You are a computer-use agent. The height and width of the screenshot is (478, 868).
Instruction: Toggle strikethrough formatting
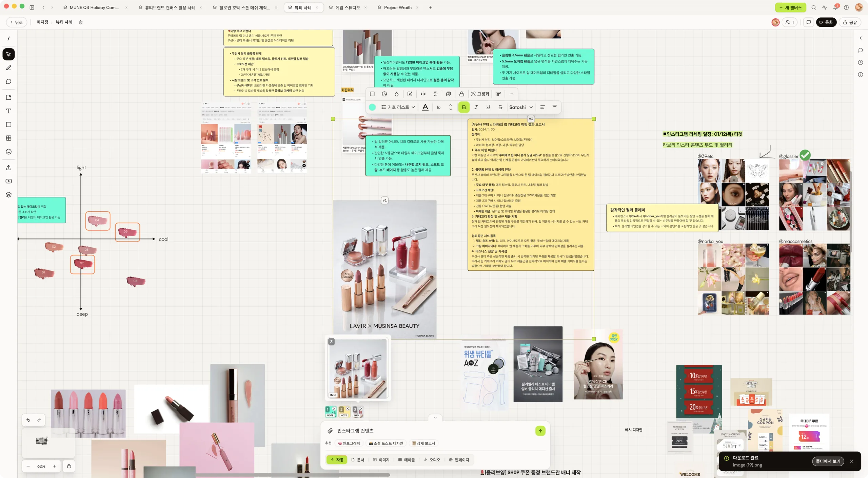click(500, 107)
